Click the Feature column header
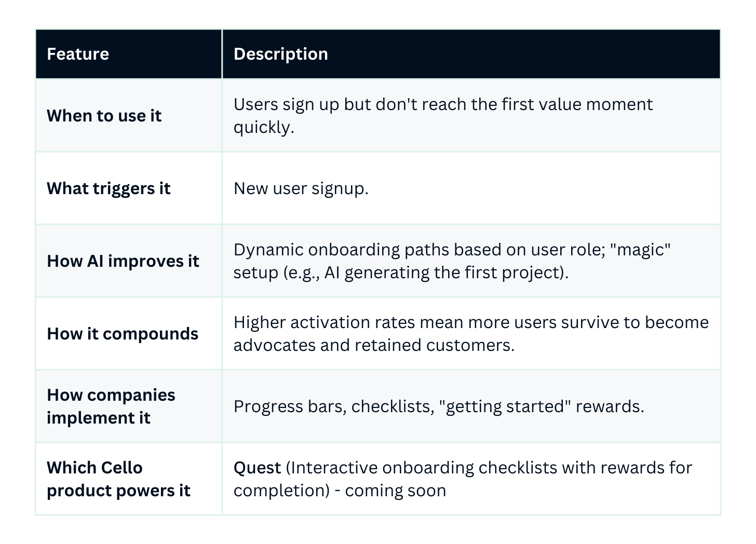Viewport: 756px width, 544px height. 78,54
